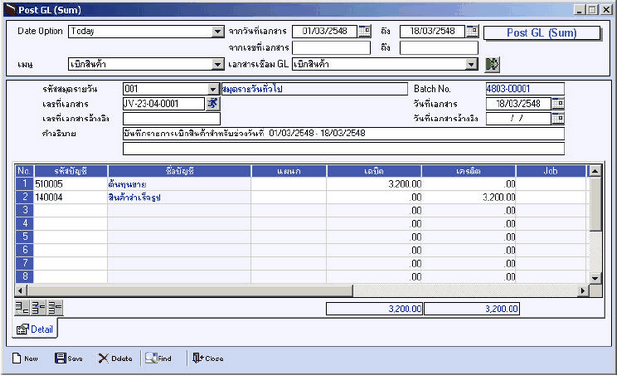Viewport: 622px width, 376px height.
Task: Select row number 5 header
Action: (x=25, y=237)
